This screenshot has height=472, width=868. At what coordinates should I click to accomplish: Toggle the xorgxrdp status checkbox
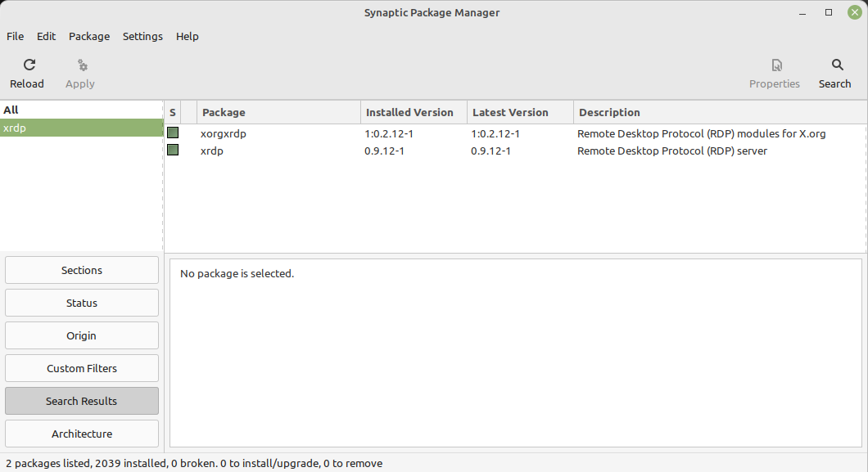(x=173, y=133)
